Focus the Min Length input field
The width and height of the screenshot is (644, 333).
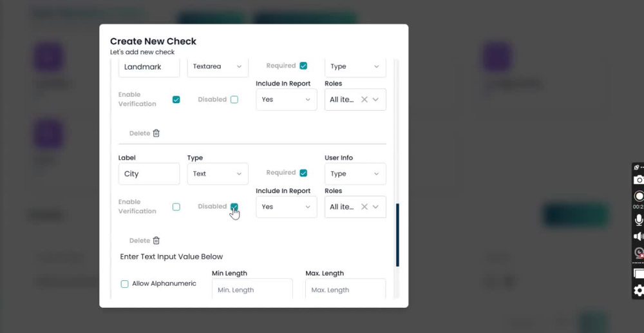(252, 289)
